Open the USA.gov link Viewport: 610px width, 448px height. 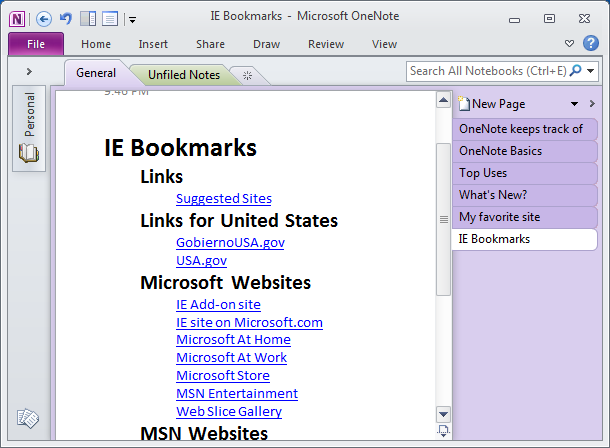(201, 261)
